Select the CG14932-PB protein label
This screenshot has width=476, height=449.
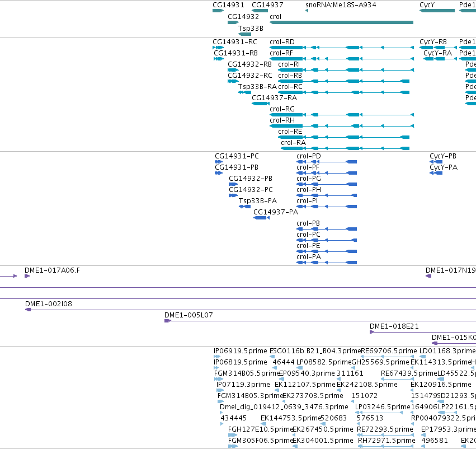[251, 179]
